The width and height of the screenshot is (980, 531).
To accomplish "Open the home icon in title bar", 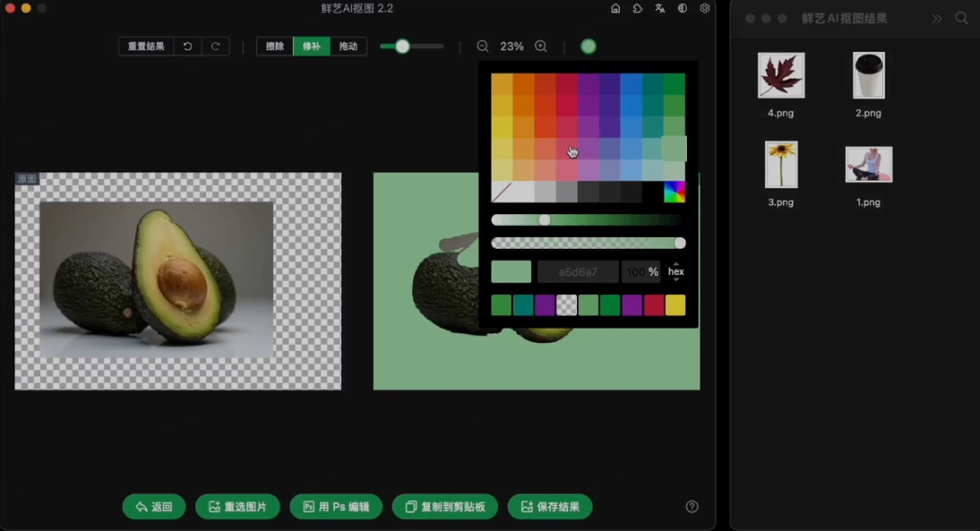I will click(615, 8).
